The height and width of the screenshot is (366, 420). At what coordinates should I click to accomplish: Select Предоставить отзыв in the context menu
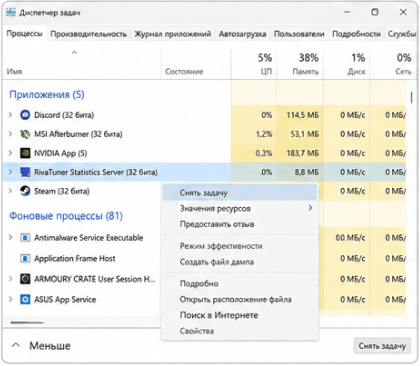(240, 224)
